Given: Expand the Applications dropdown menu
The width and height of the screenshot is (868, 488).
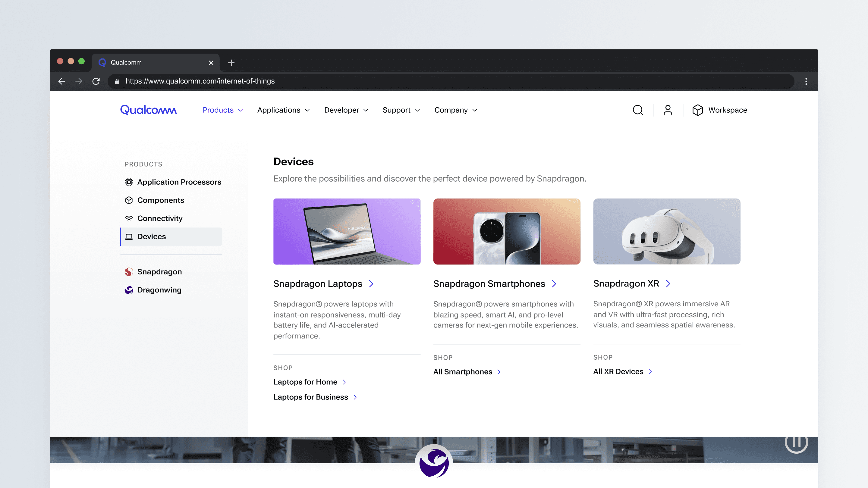Looking at the screenshot, I should pyautogui.click(x=283, y=110).
